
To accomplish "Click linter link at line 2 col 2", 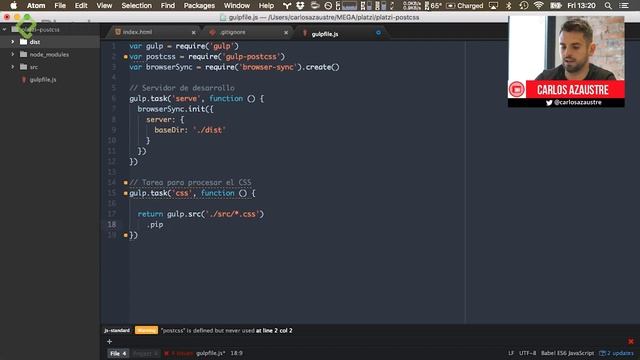I will [x=274, y=331].
